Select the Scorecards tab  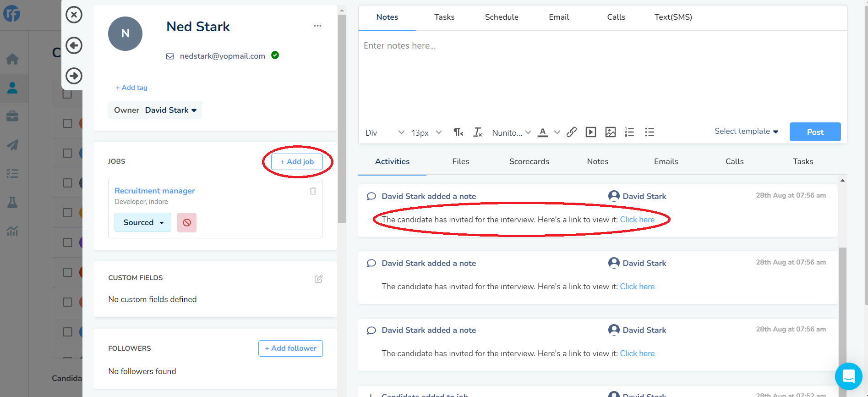pyautogui.click(x=529, y=161)
